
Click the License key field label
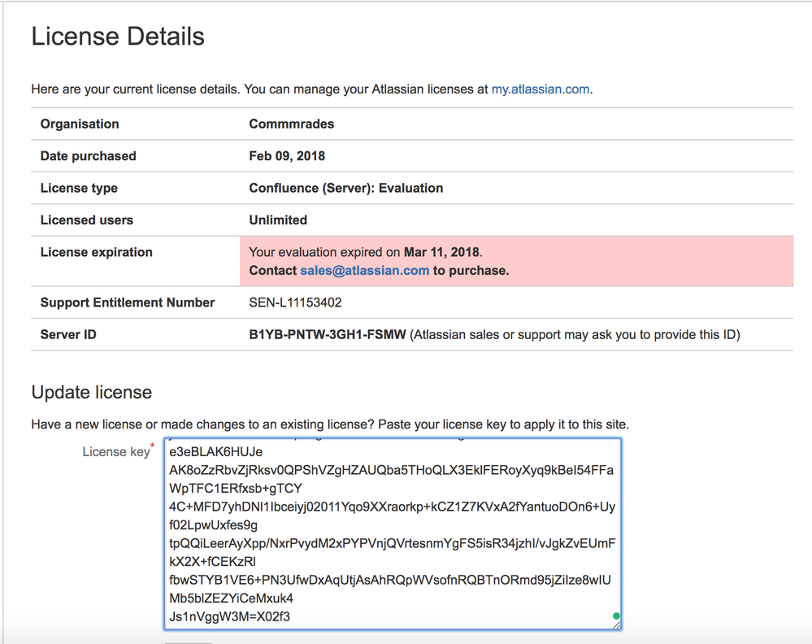tap(116, 452)
